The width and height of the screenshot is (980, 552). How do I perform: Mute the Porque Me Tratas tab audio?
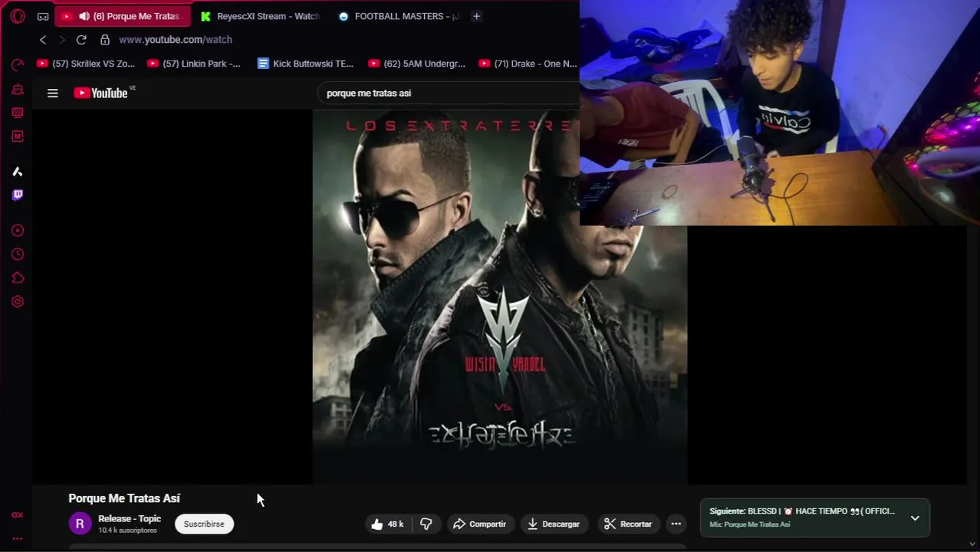(84, 16)
